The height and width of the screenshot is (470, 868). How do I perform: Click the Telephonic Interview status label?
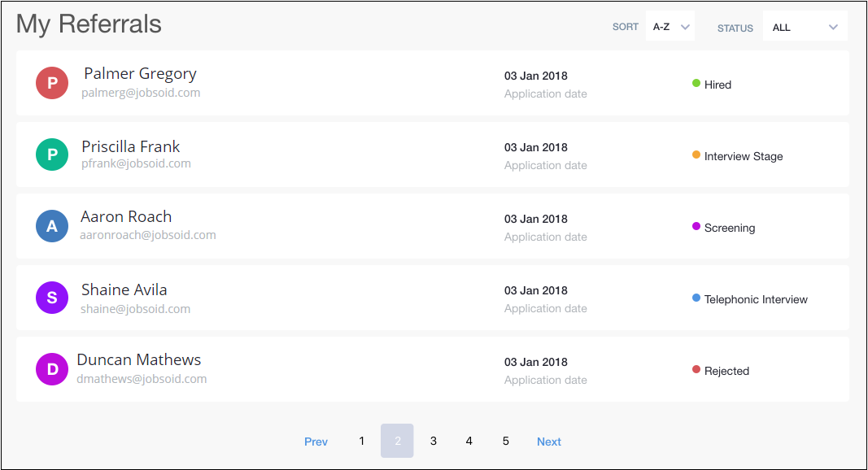pos(756,299)
